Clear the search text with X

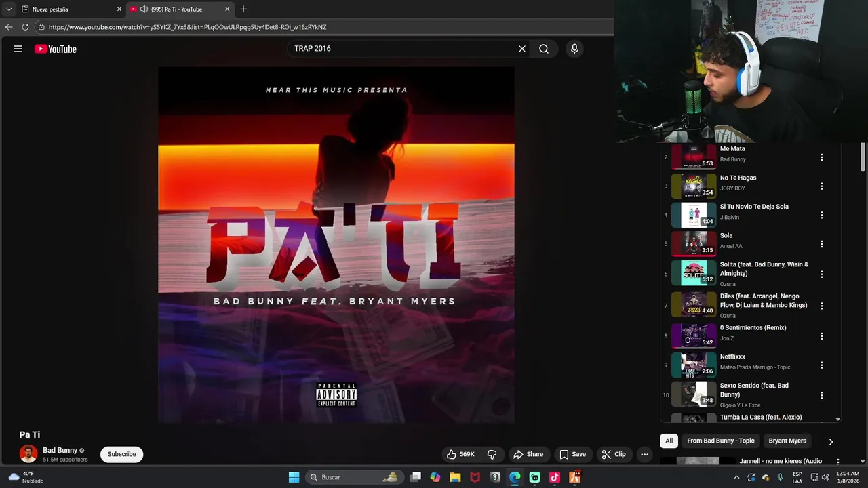tap(522, 49)
